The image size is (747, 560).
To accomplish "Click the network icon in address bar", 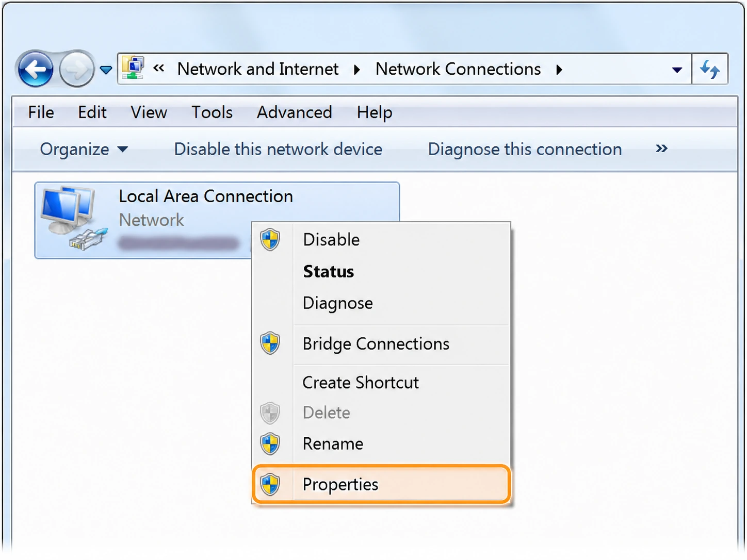I will (x=133, y=68).
